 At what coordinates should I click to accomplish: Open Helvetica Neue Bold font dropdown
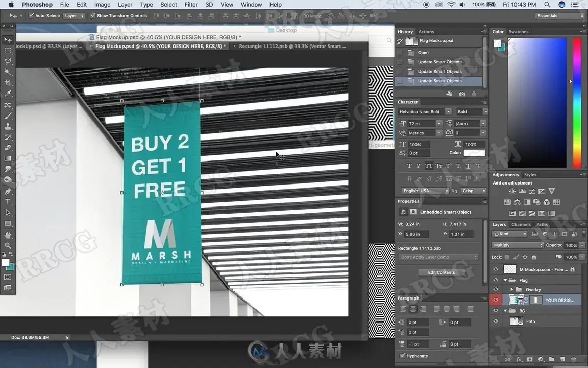425,111
